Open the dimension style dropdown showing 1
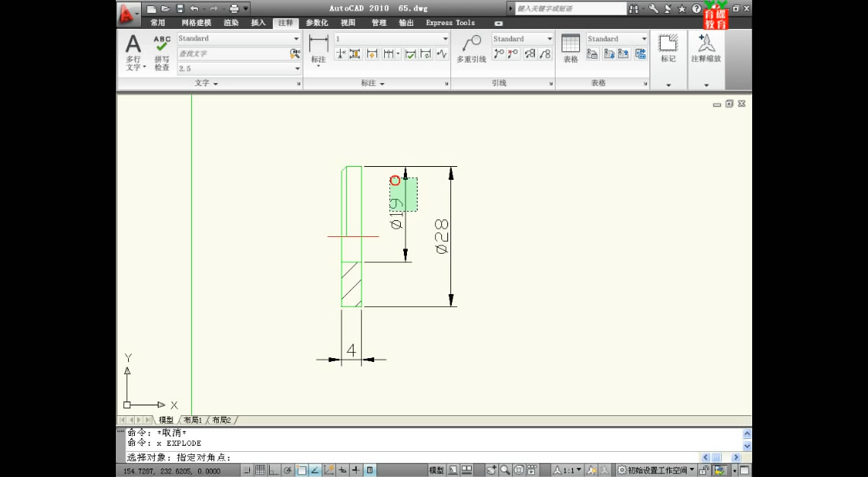Screen dimensions: 868x477 click(392, 39)
